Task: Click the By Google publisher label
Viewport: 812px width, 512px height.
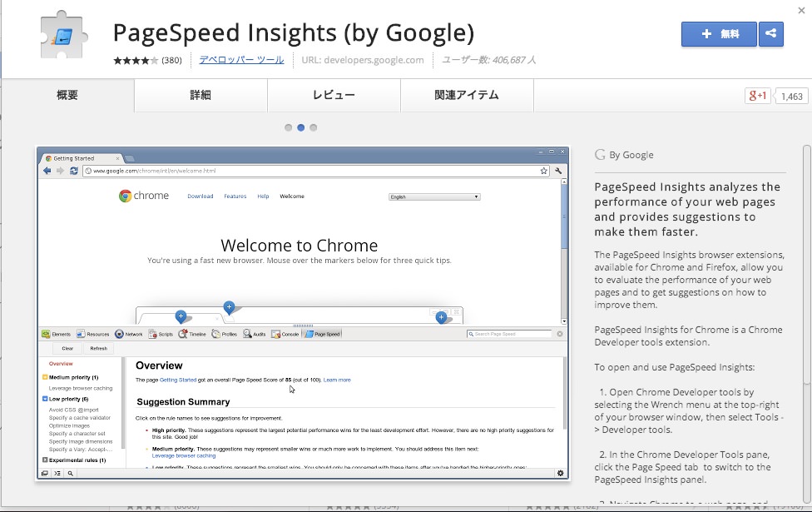Action: 625,155
